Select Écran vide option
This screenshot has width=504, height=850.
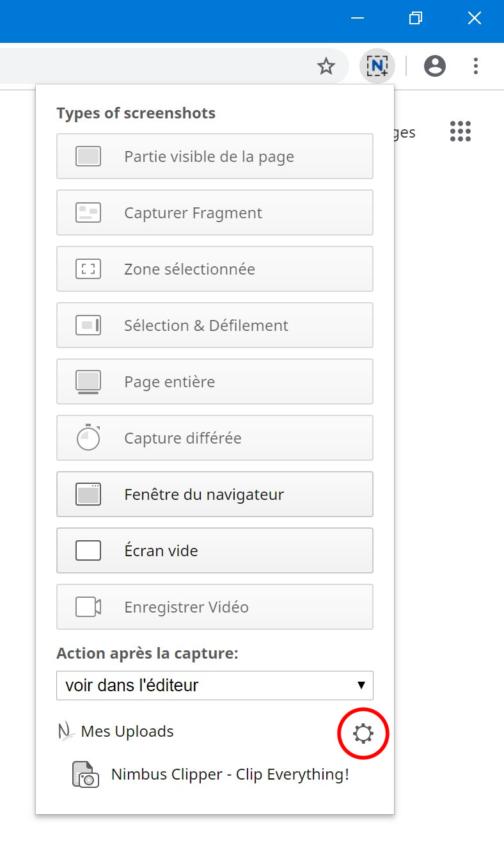click(215, 550)
